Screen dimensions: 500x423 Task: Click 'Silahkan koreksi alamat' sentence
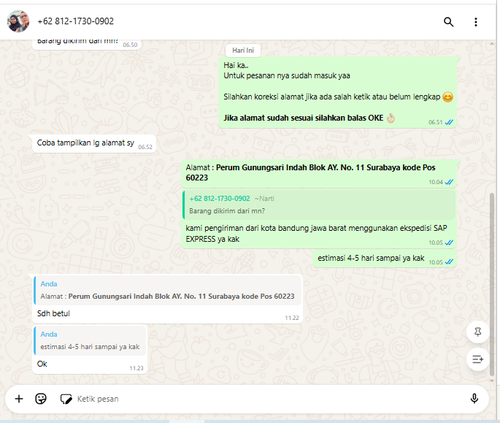click(332, 97)
